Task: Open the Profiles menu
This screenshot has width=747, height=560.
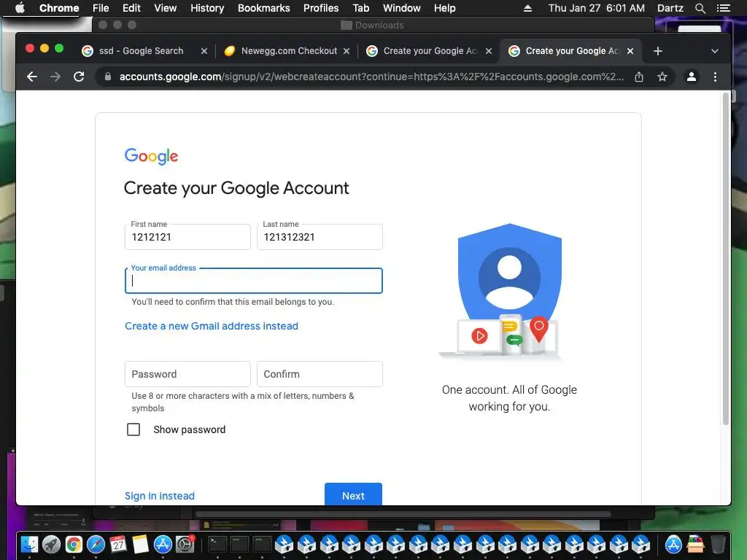Action: coord(321,8)
